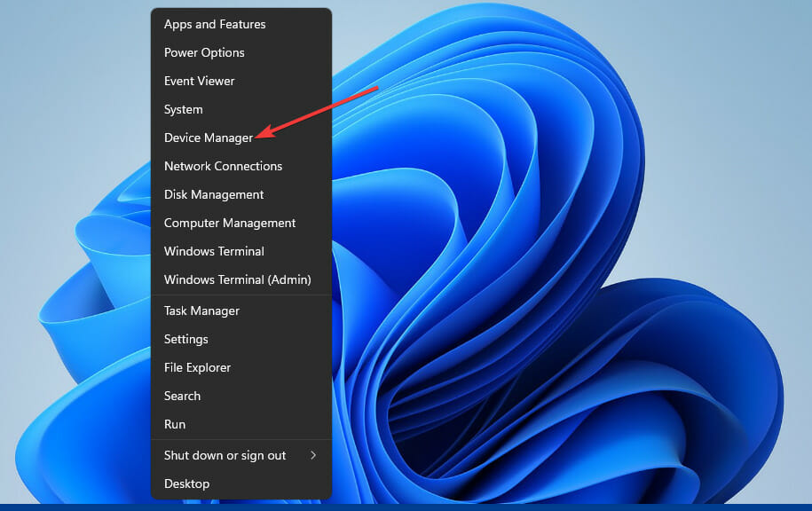Open Disk Management
The height and width of the screenshot is (511, 812).
(241, 194)
